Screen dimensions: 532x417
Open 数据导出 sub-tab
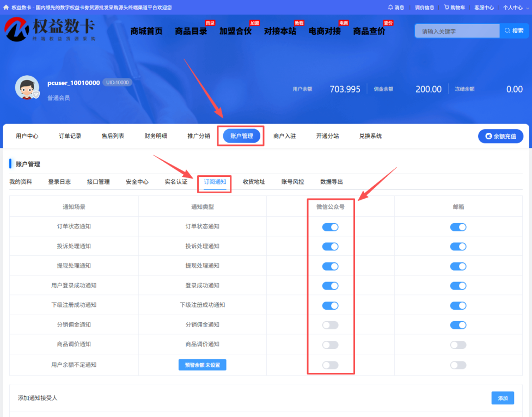(x=332, y=182)
